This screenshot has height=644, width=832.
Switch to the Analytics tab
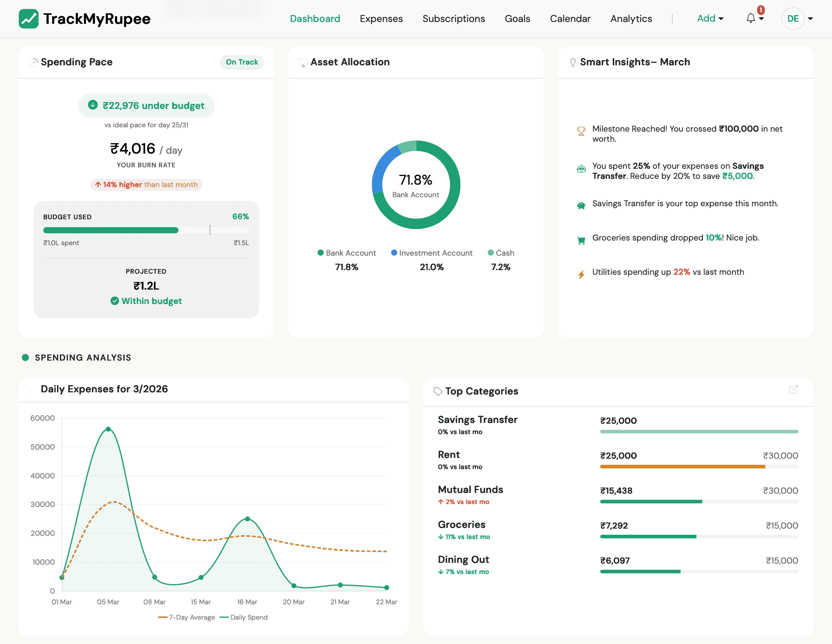631,18
